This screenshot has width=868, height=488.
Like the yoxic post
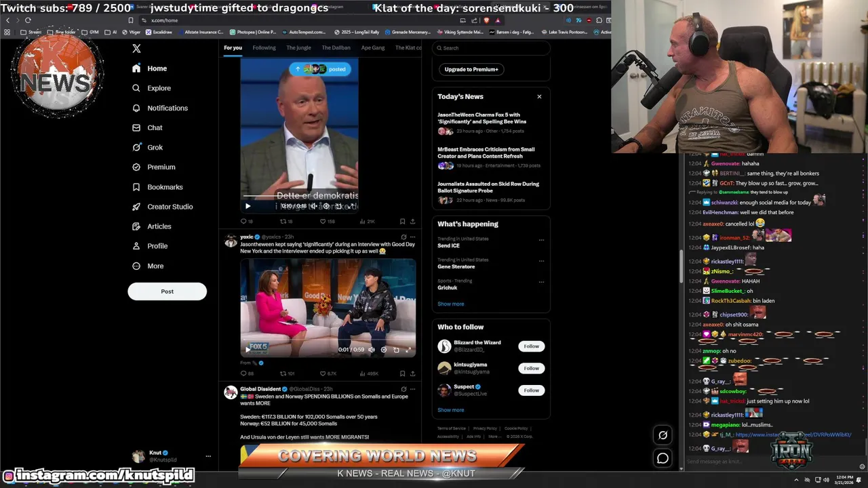pyautogui.click(x=328, y=373)
